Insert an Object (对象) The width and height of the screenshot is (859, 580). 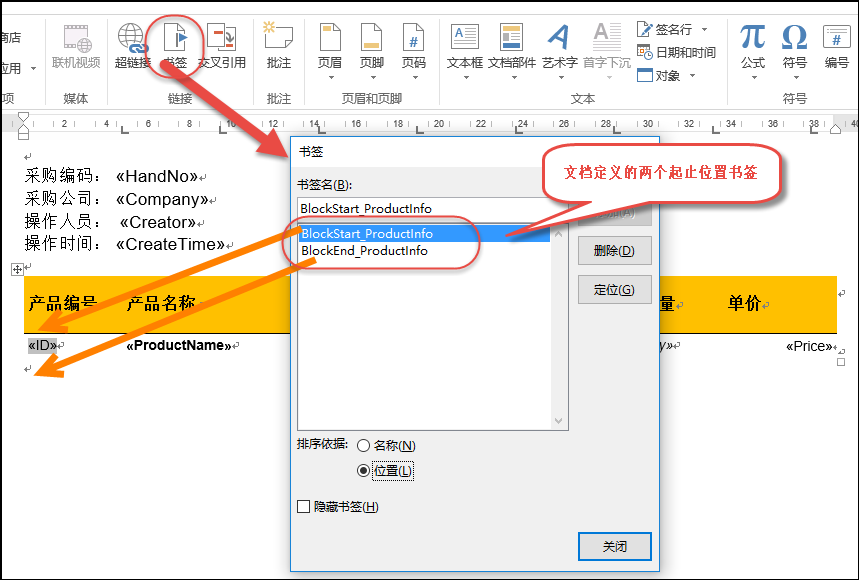point(659,76)
